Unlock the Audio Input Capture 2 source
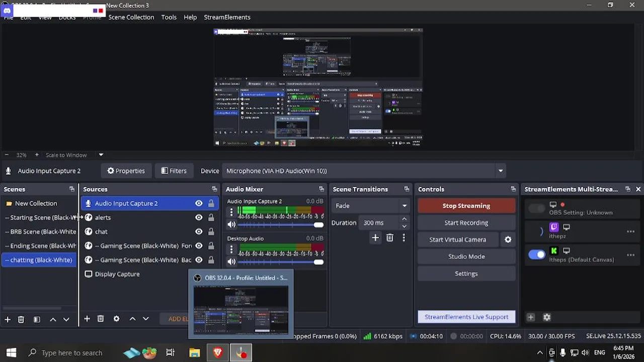The height and width of the screenshot is (362, 644). click(x=211, y=203)
